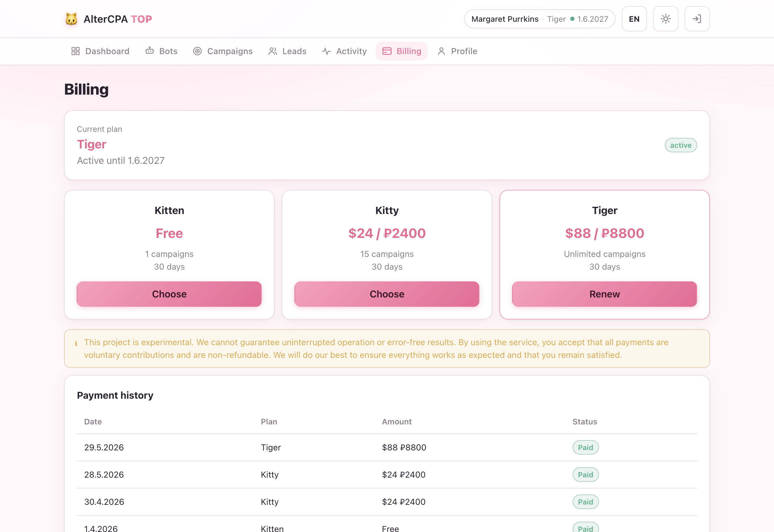This screenshot has width=774, height=532.
Task: Click Kitty plan cell in 28.5.2026 row
Action: pyautogui.click(x=270, y=475)
